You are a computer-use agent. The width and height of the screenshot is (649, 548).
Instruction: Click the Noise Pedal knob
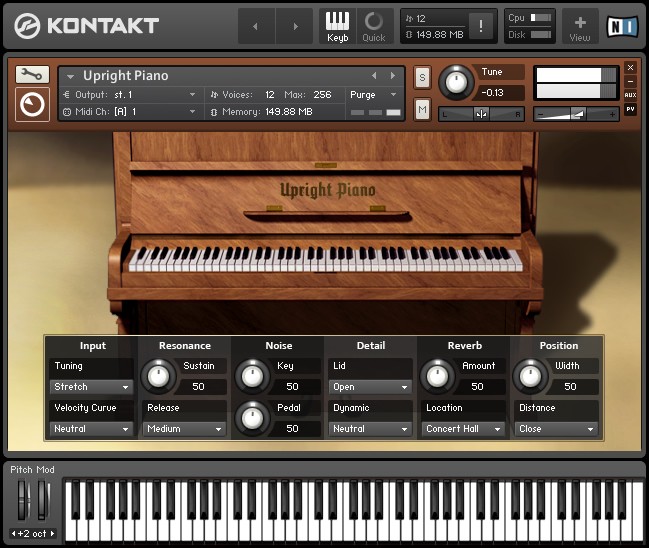(x=252, y=418)
